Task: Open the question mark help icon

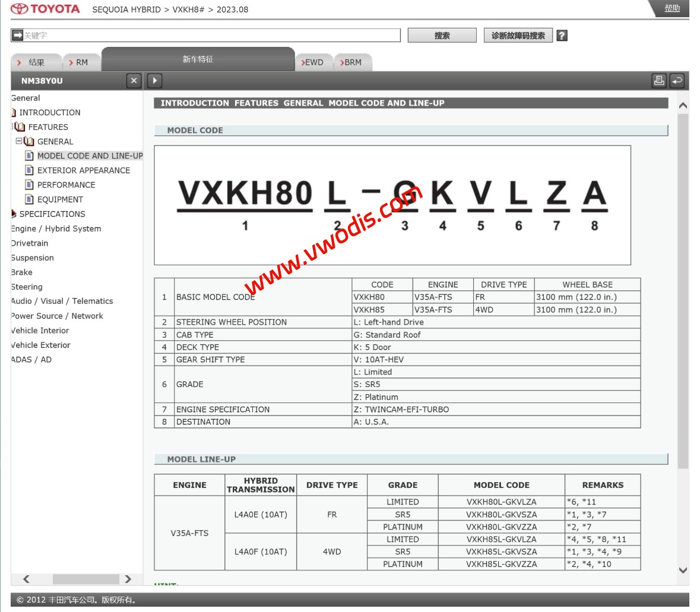Action: pyautogui.click(x=562, y=36)
